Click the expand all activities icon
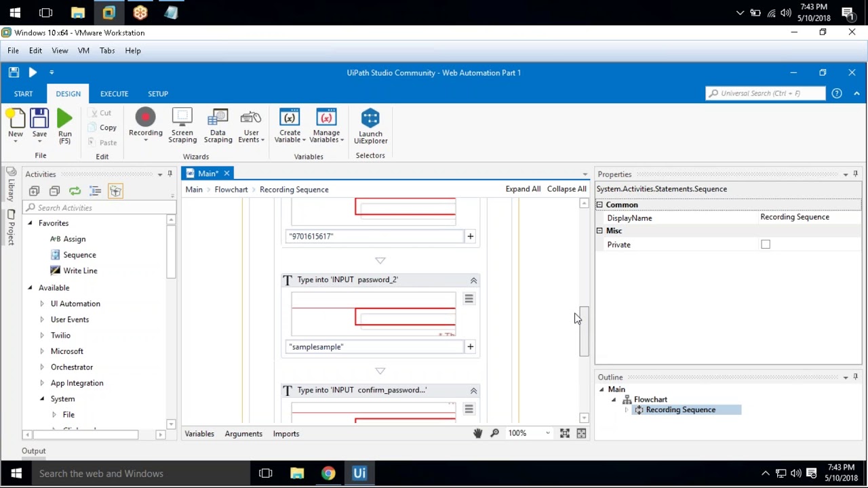This screenshot has height=488, width=868. click(x=35, y=191)
